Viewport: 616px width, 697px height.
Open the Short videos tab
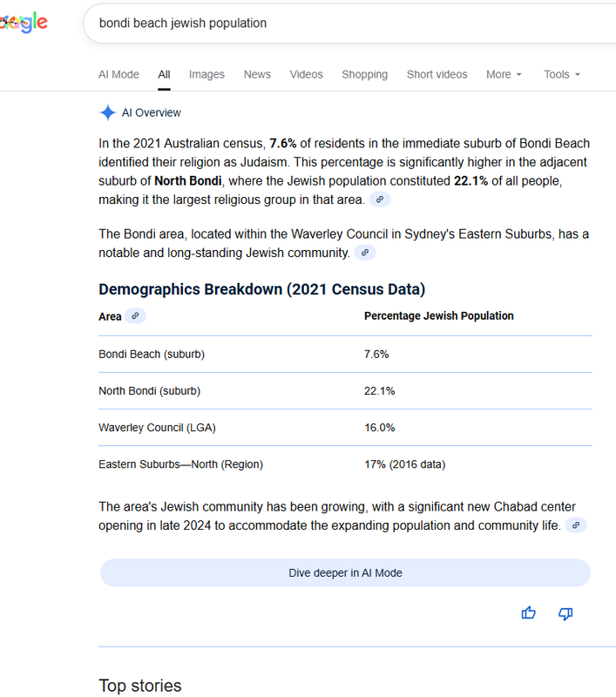point(437,75)
